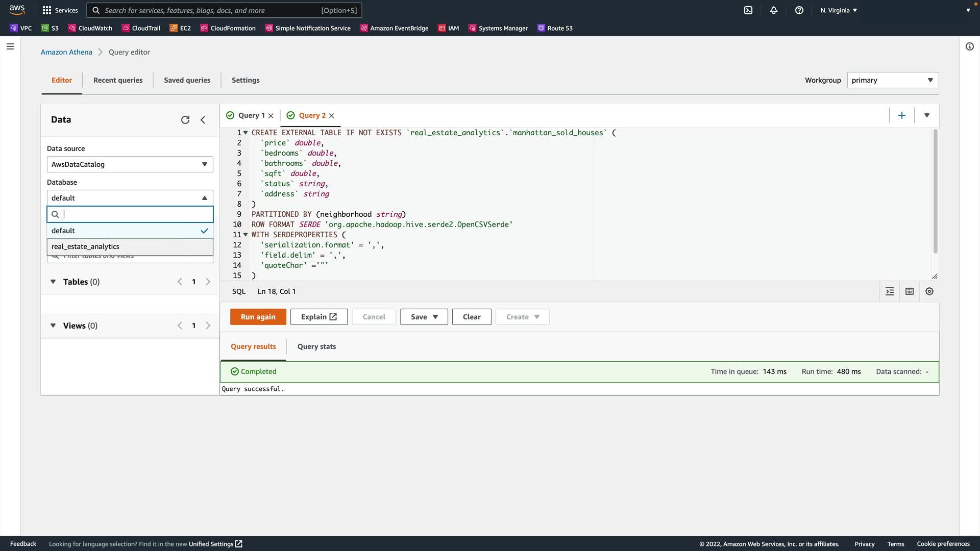Click the Run again button

coord(258,317)
